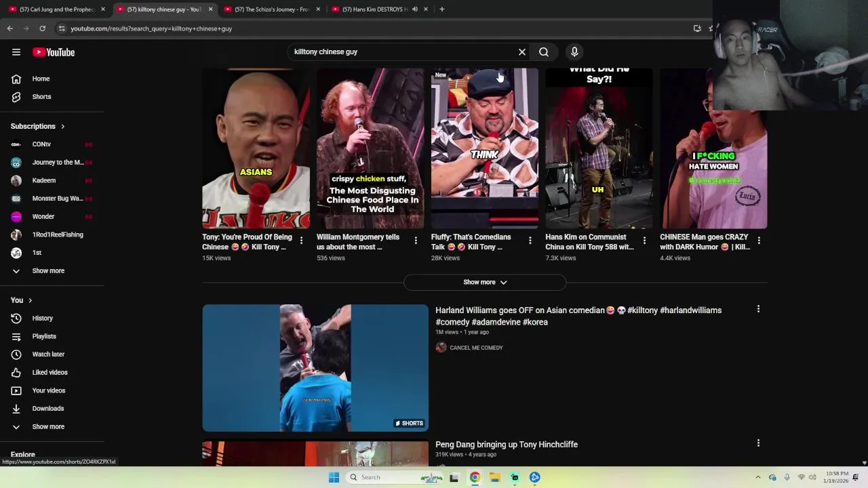Open options for William Montgomery short

[x=416, y=240]
